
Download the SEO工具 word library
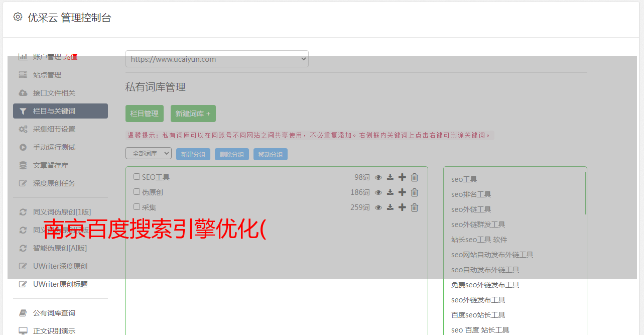coord(390,177)
